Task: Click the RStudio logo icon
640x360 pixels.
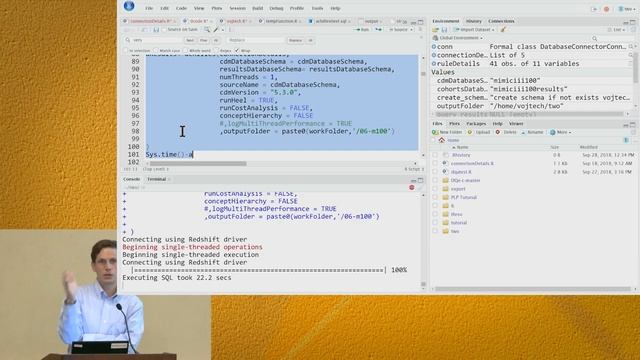Action: coord(129,6)
